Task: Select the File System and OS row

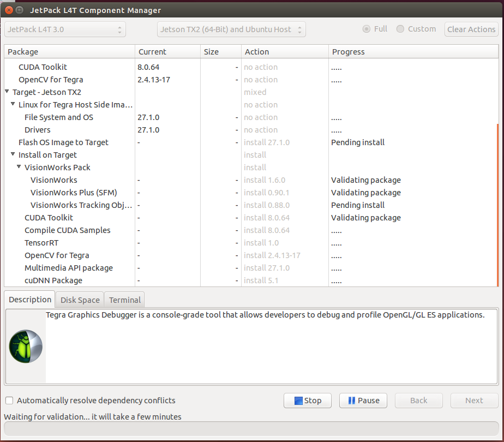Action: tap(250, 117)
